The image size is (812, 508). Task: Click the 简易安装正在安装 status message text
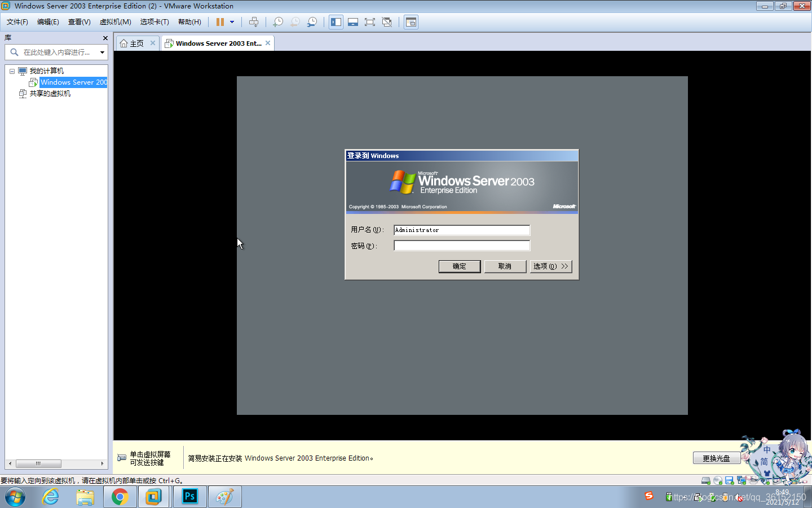[x=280, y=458]
